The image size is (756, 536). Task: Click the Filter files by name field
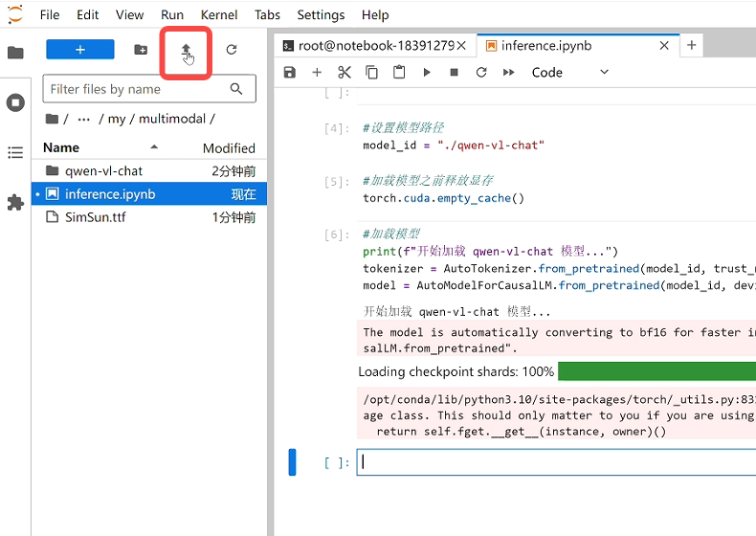click(x=137, y=89)
